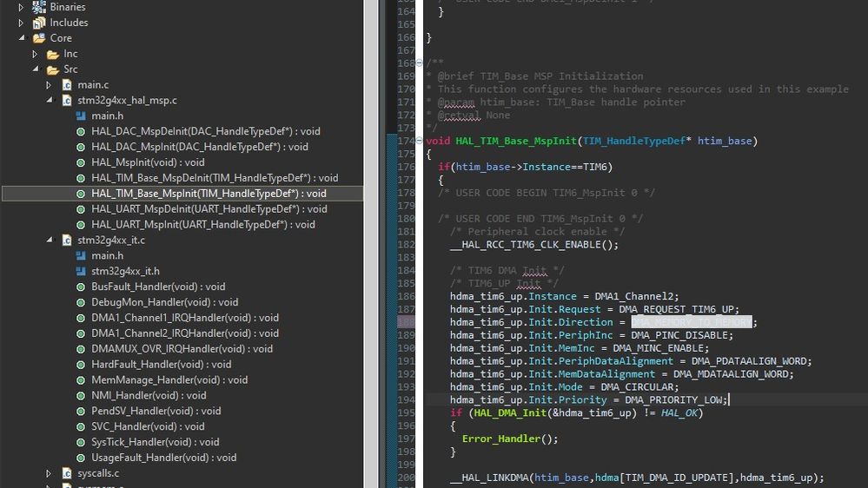Viewport: 868px width, 488px height.
Task: Select main.h under stm32g4xx_it.c
Action: click(x=108, y=255)
